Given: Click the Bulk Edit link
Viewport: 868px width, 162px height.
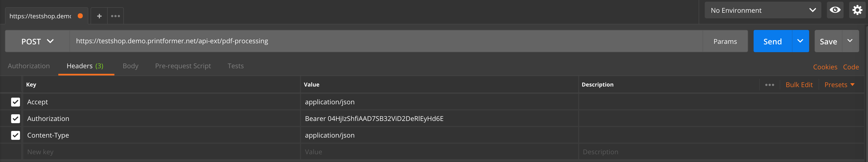Looking at the screenshot, I should [x=799, y=85].
